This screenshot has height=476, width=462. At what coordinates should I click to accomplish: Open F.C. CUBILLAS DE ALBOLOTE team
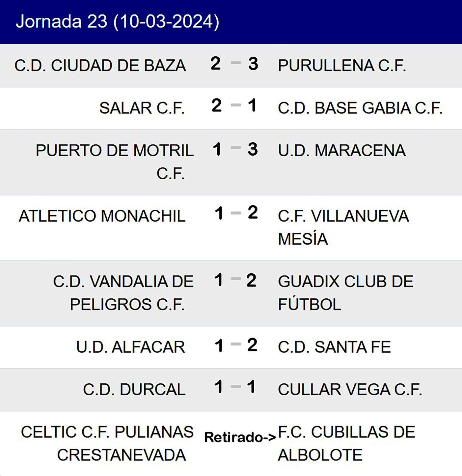[x=346, y=443]
